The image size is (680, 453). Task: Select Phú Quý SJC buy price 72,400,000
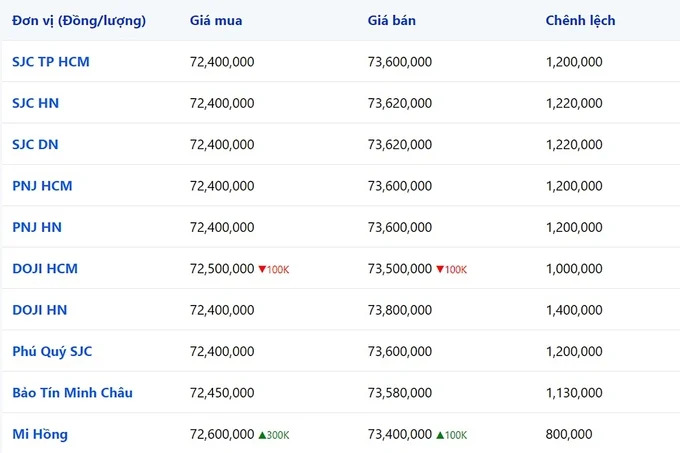222,352
